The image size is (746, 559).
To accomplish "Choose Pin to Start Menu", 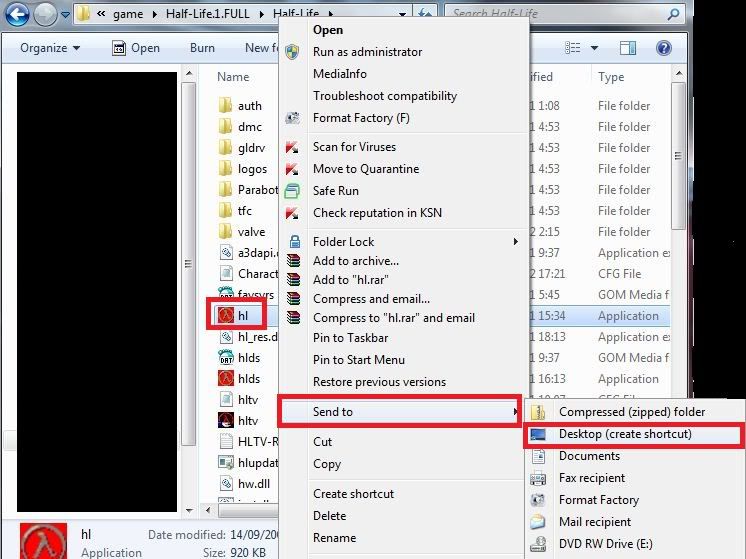I will pos(359,360).
